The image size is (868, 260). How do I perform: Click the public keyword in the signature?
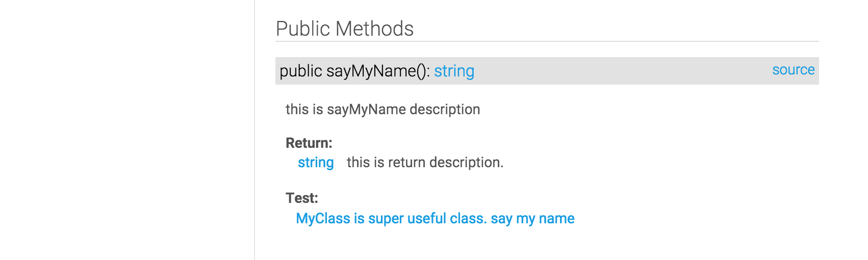coord(300,71)
